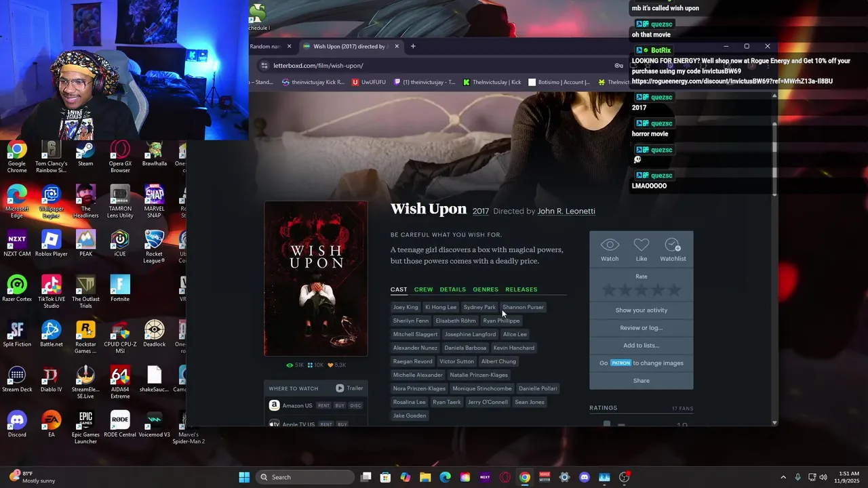Open Brawlhalla desktop shortcut
The image size is (868, 488).
tap(154, 154)
